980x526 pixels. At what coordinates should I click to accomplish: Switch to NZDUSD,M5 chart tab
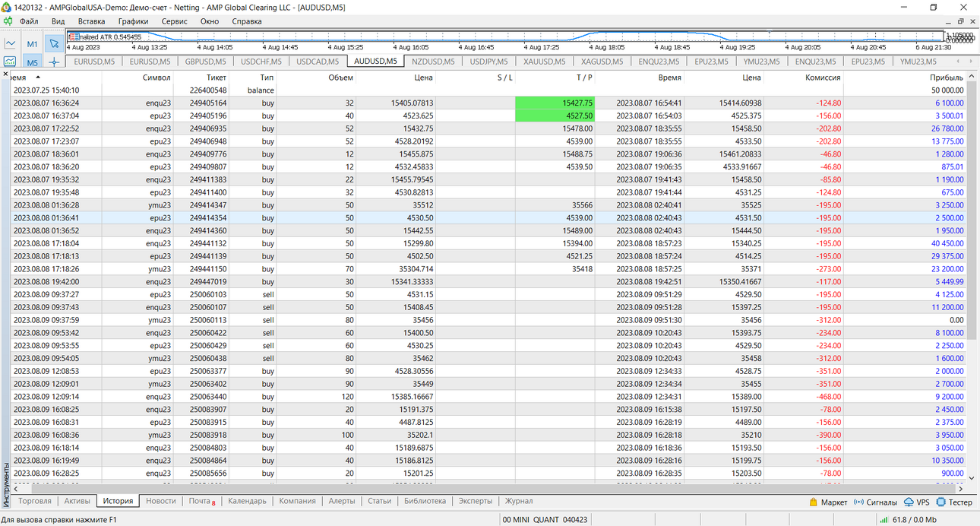click(x=433, y=62)
